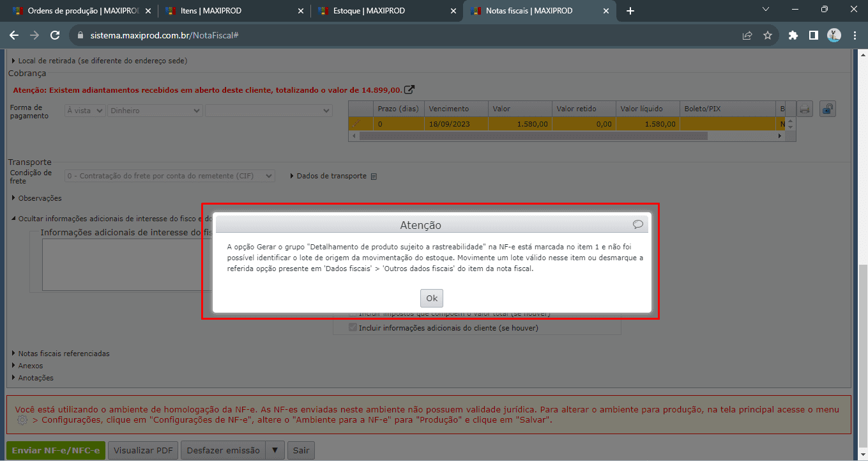Viewport: 868px width, 461px height.
Task: Expand the Observações section
Action: [x=36, y=198]
